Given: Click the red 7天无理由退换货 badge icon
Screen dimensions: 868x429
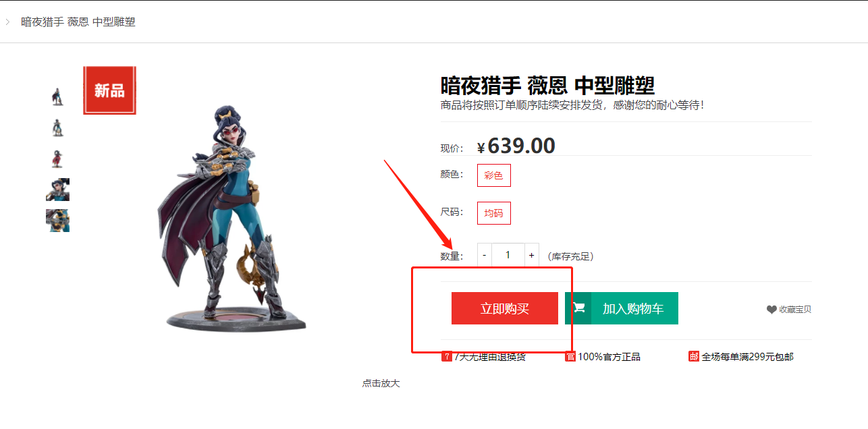Looking at the screenshot, I should pos(446,356).
